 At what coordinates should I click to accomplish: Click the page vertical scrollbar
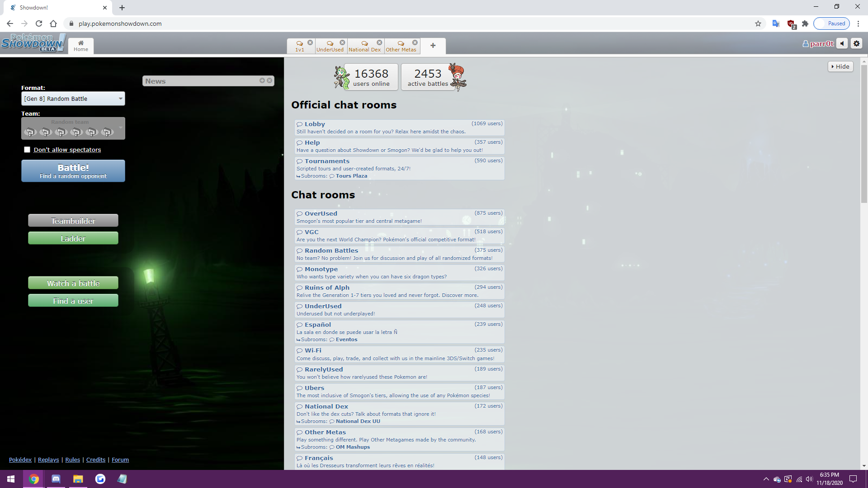(864, 134)
